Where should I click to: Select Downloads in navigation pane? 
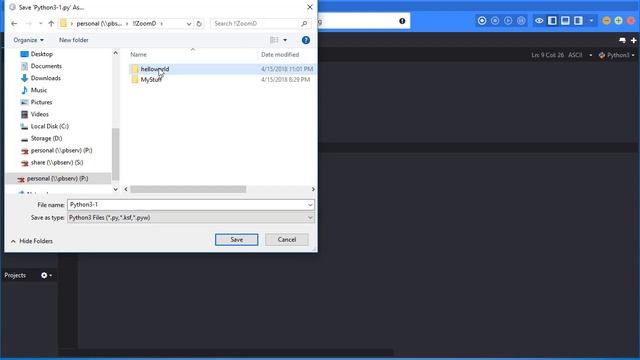pos(46,78)
